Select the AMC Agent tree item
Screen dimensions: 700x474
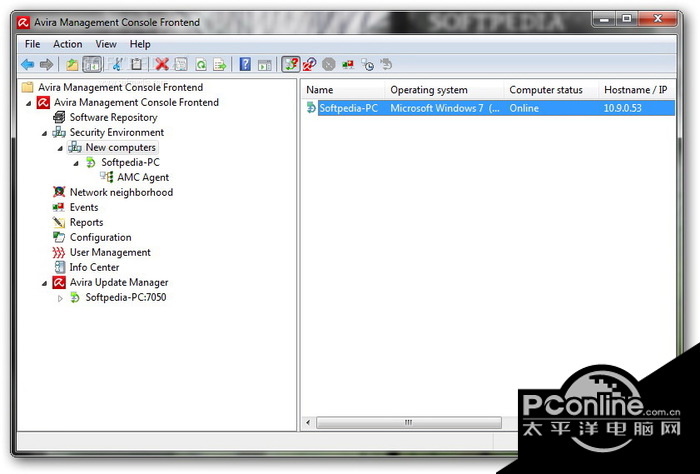point(143,177)
